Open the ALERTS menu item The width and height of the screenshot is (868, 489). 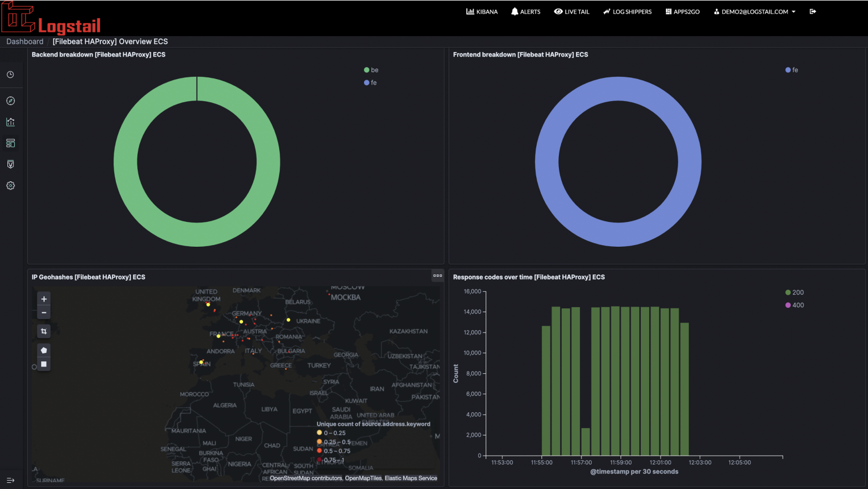point(526,11)
